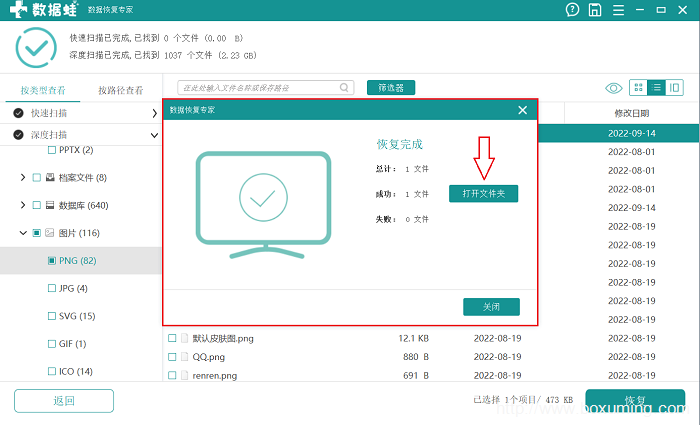The image size is (700, 425).
Task: Switch to 按类型查看 tab
Action: click(x=43, y=91)
